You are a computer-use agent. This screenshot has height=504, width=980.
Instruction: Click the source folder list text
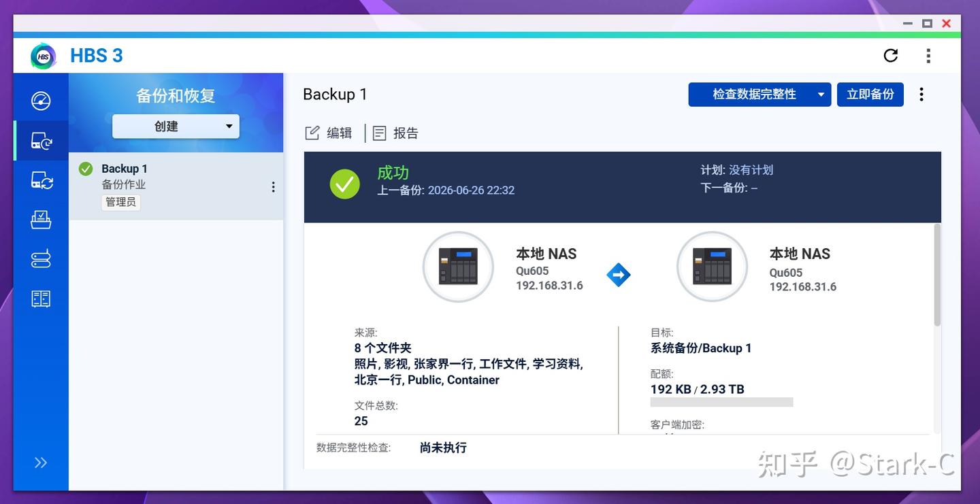tap(468, 372)
